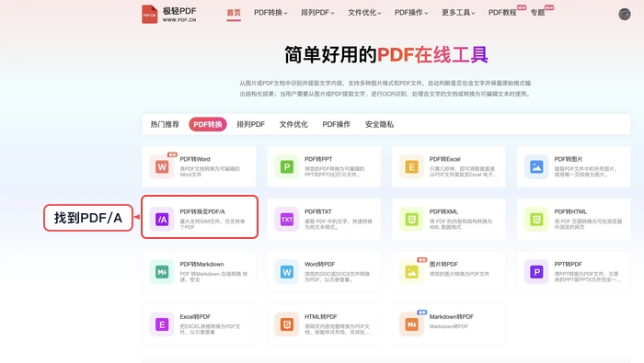Open the PDF转图片 title link
This screenshot has height=363, width=644.
tap(569, 159)
